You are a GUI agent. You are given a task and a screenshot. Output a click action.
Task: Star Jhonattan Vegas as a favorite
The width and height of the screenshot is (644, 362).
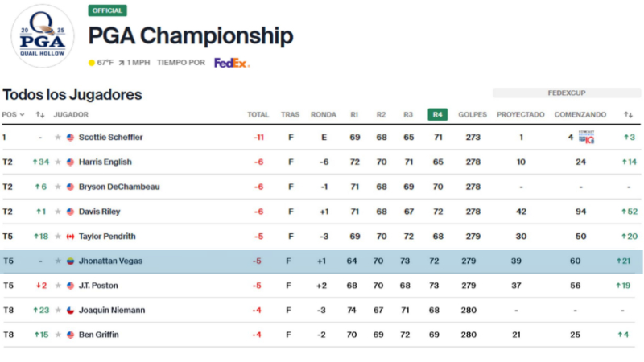tap(58, 261)
